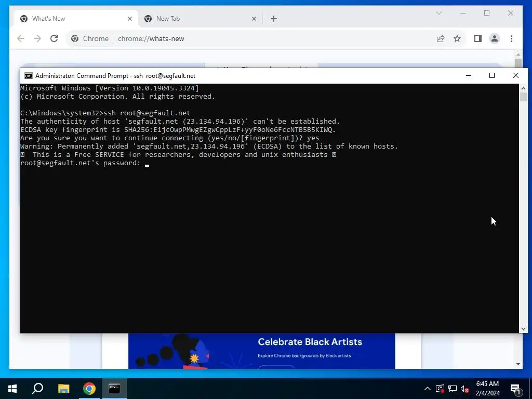Click the Chrome site info chip
This screenshot has width=532, height=399.
pyautogui.click(x=90, y=38)
